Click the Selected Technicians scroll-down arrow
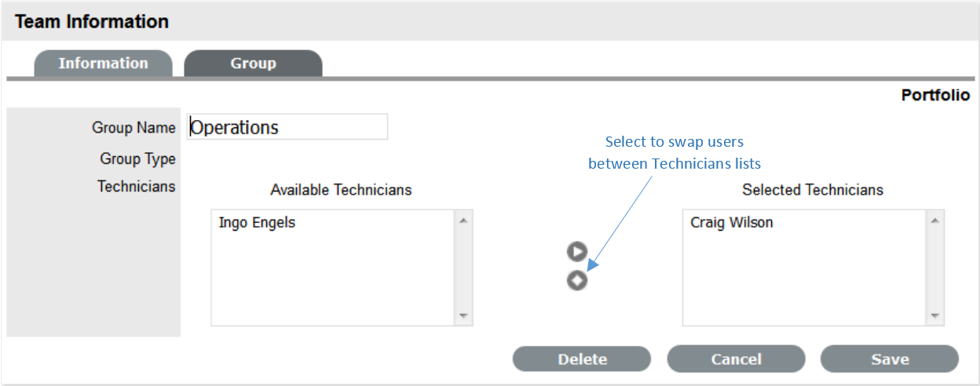Screen dimensions: 980x386 click(x=934, y=315)
